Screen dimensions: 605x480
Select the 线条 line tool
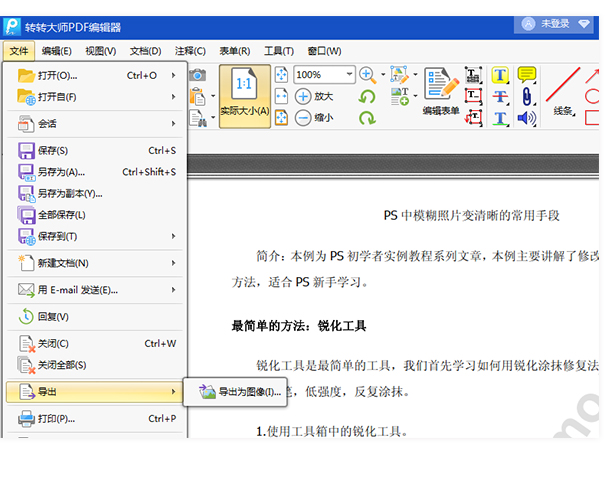click(563, 91)
